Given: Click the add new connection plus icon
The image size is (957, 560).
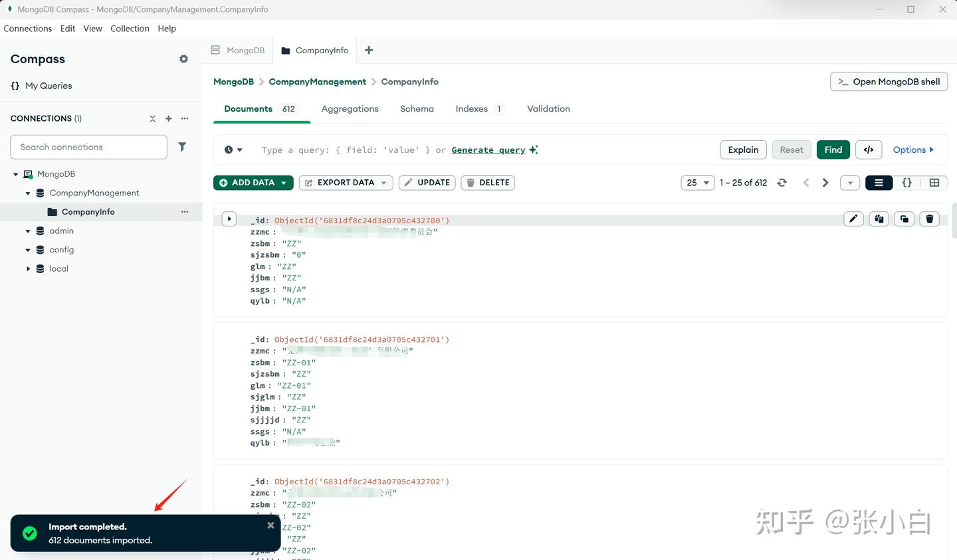Looking at the screenshot, I should tap(169, 118).
